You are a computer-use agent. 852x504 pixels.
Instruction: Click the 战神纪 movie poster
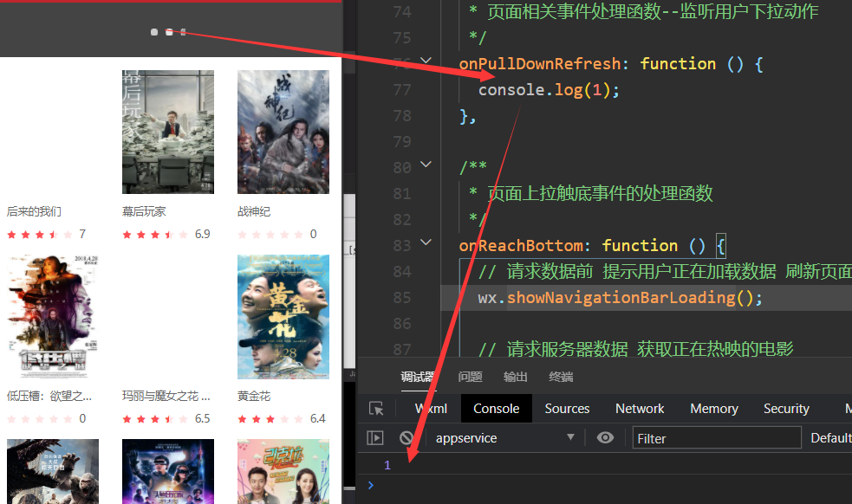[x=283, y=132]
